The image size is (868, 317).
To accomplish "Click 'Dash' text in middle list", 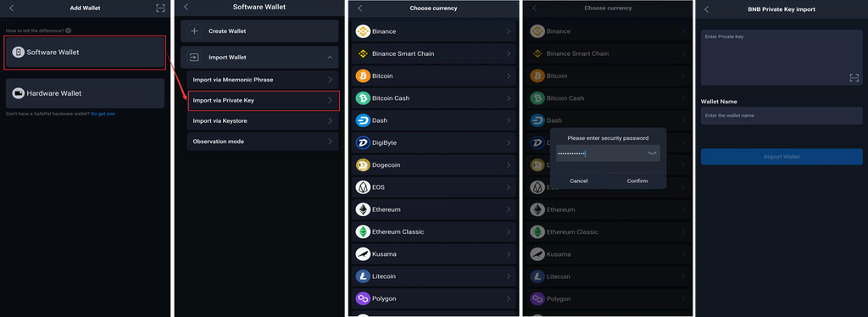I will tap(380, 120).
